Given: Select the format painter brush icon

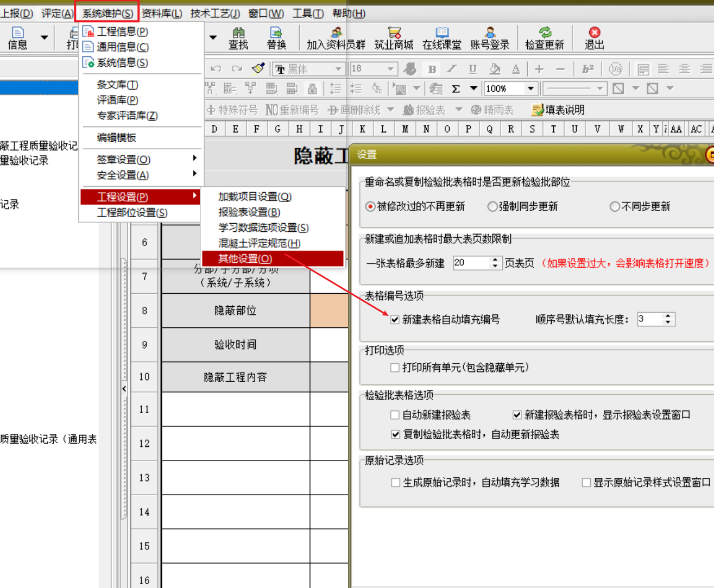Looking at the screenshot, I should 258,68.
